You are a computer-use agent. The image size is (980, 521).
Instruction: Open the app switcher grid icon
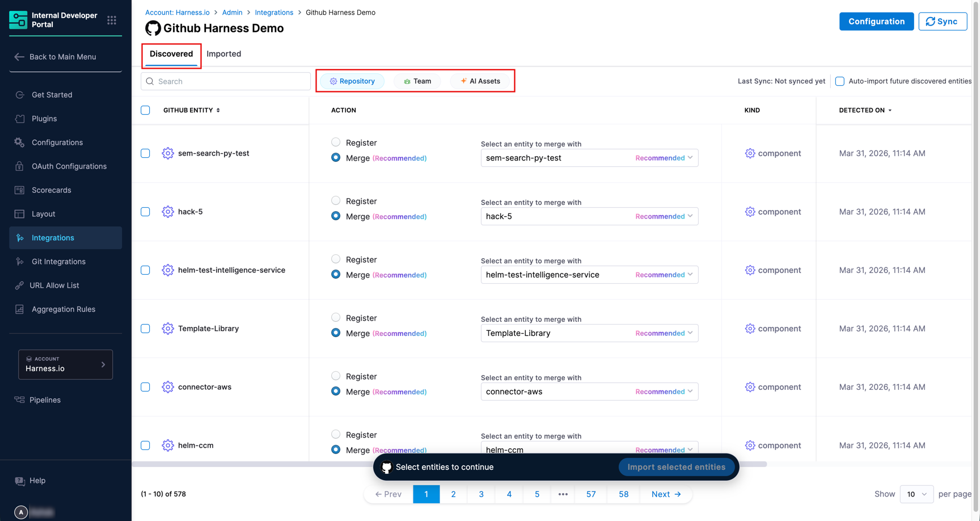pyautogui.click(x=112, y=20)
